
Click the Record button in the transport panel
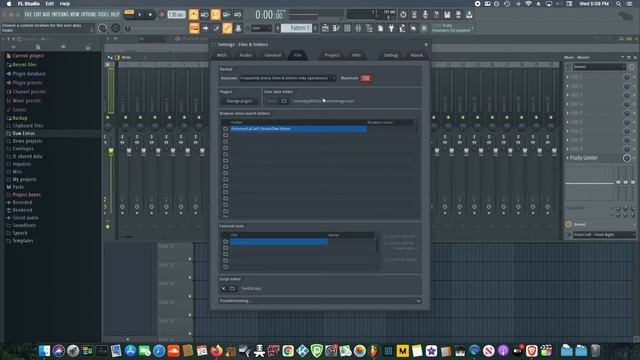[162, 14]
